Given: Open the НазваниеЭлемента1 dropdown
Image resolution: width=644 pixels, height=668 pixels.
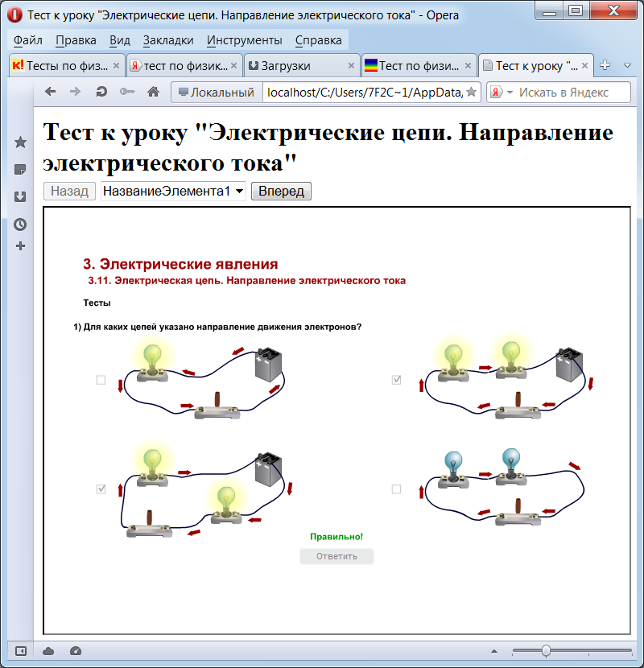Looking at the screenshot, I should point(173,191).
